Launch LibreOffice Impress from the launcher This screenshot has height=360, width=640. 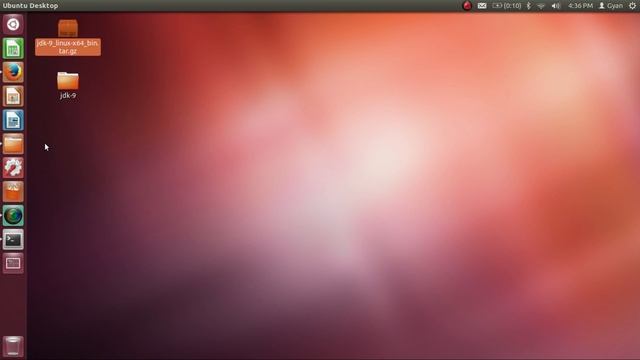pyautogui.click(x=13, y=96)
